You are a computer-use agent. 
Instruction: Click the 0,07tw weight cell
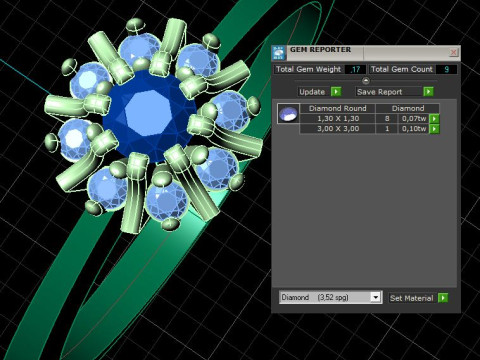coord(414,119)
